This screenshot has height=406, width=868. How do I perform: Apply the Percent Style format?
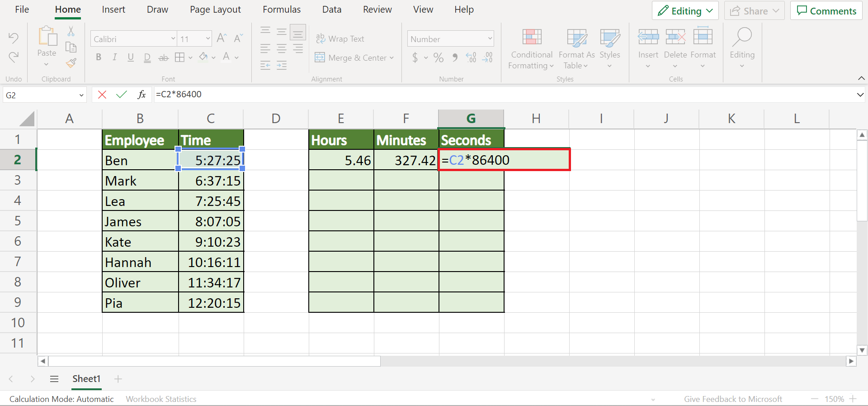(439, 57)
